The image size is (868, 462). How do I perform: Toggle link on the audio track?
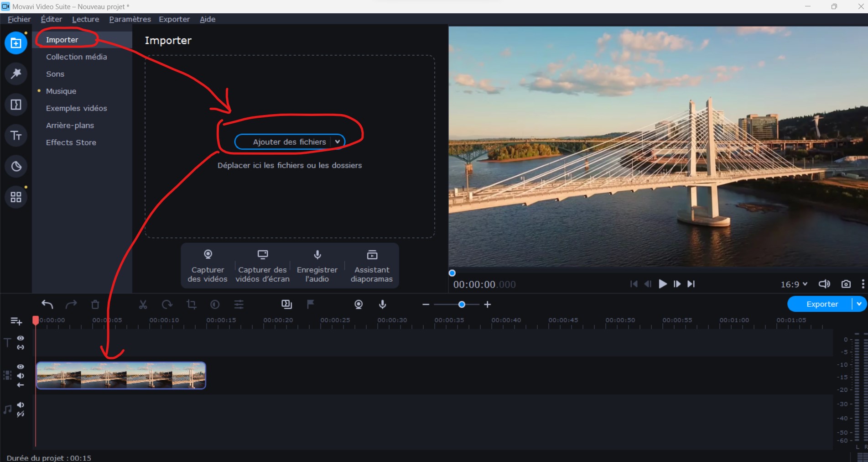(x=21, y=415)
